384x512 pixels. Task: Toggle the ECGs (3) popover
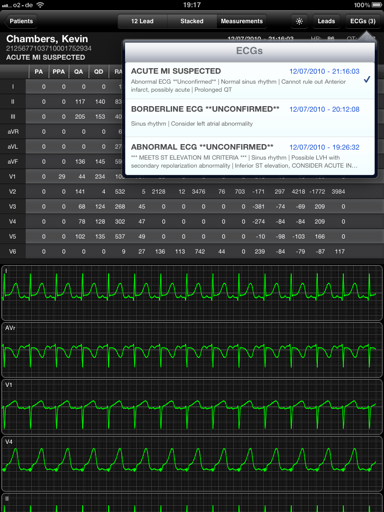coord(363,21)
